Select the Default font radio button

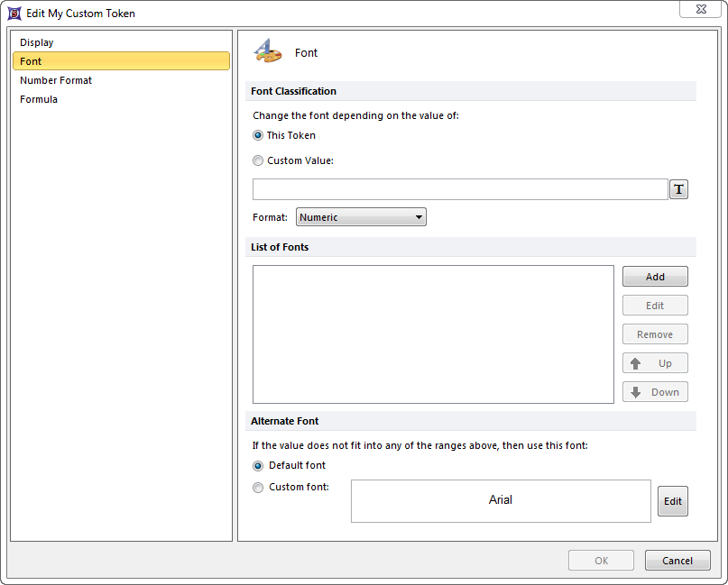coord(259,466)
